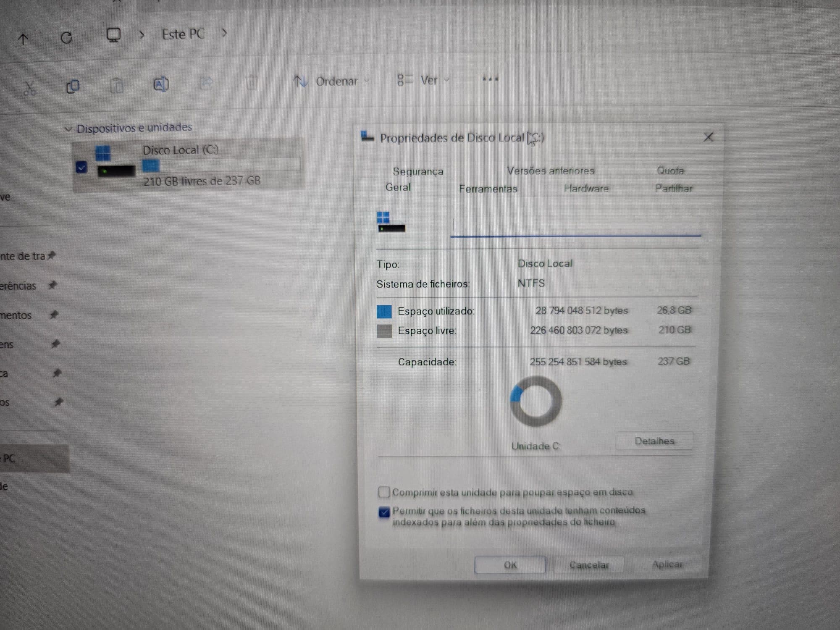Click the Rename icon in toolbar
840x630 pixels.
[161, 84]
